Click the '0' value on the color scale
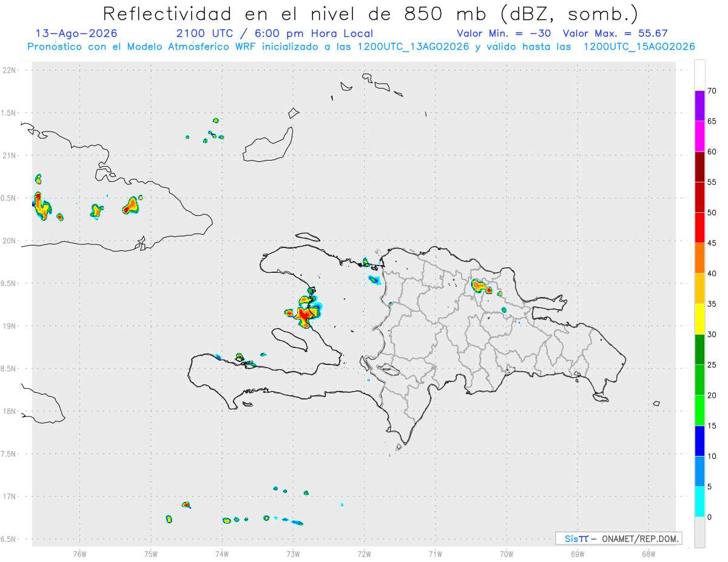728x562 pixels. click(x=709, y=517)
